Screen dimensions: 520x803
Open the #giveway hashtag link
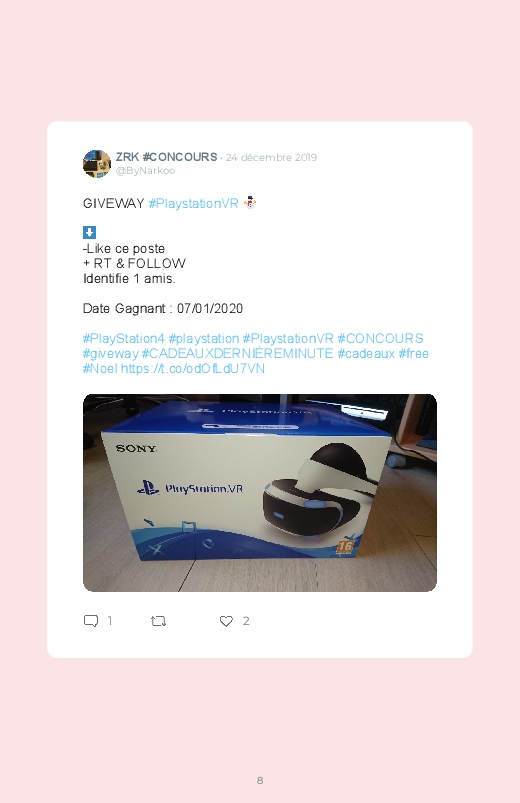tap(111, 353)
